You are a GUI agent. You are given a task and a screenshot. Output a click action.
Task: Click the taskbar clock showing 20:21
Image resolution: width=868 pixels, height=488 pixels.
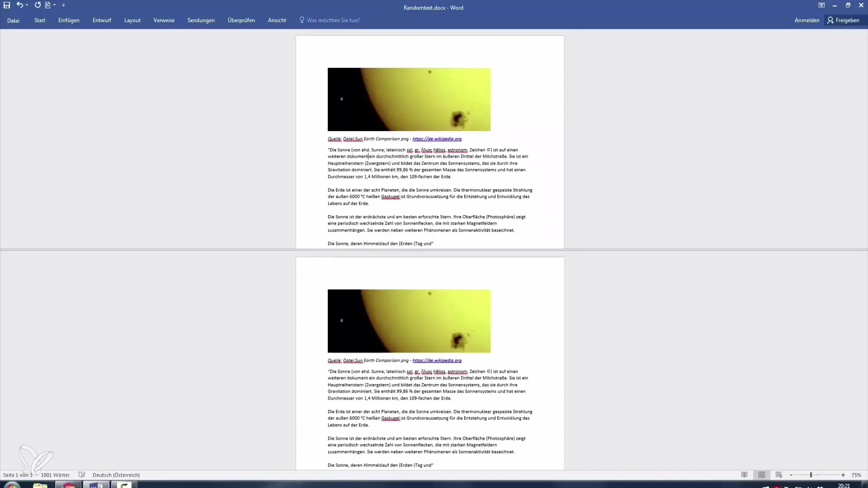point(844,486)
